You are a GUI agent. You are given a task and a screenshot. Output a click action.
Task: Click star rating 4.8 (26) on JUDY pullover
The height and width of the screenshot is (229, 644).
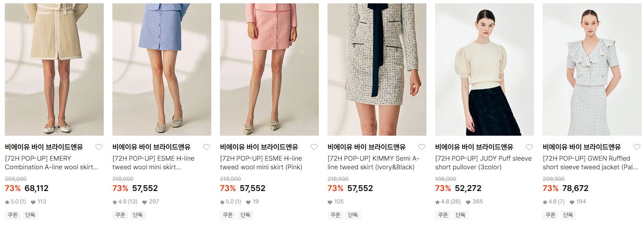[x=448, y=202]
